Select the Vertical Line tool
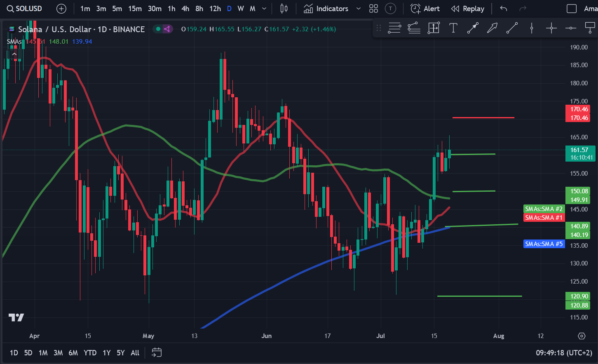 (532, 28)
